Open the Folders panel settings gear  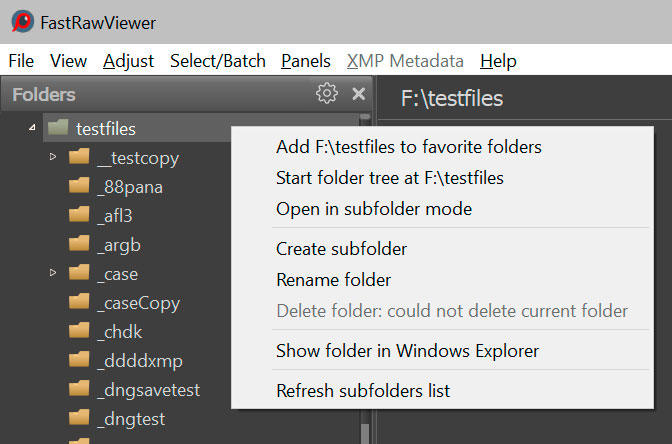(x=326, y=94)
